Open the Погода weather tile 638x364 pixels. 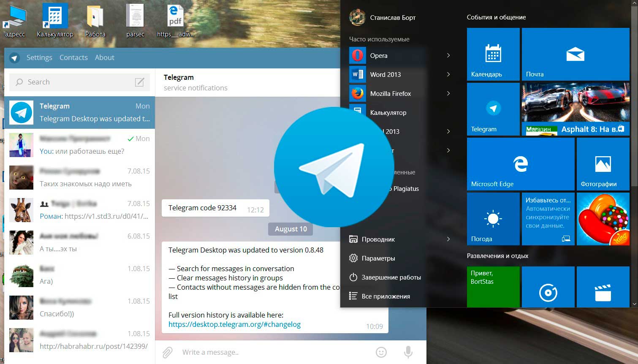click(493, 219)
